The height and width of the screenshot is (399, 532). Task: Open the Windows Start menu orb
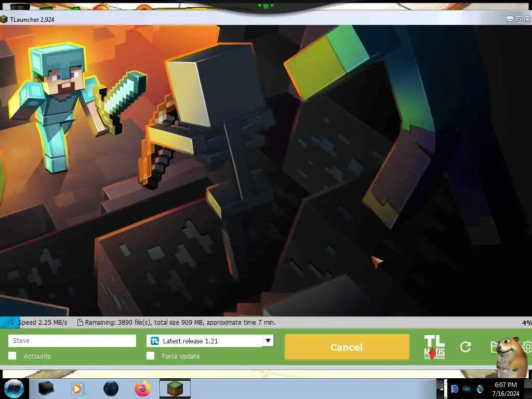pos(14,389)
